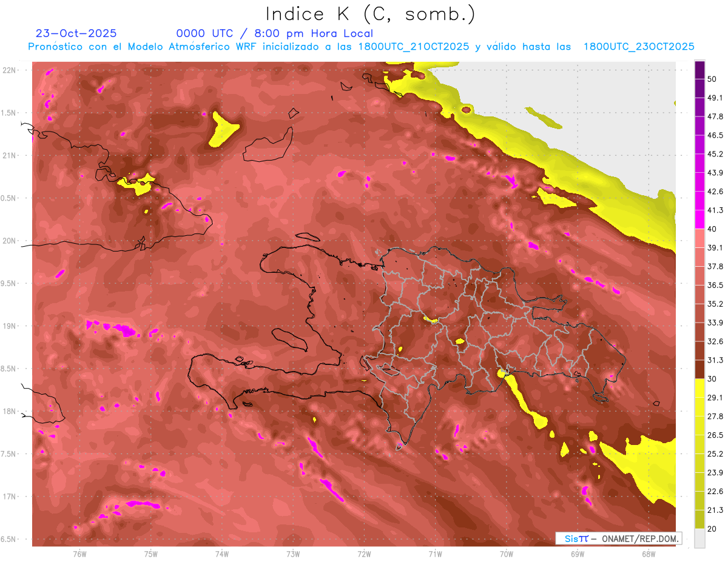This screenshot has width=728, height=562.
Task: Click the '47.8' color scale value
Action: [716, 116]
